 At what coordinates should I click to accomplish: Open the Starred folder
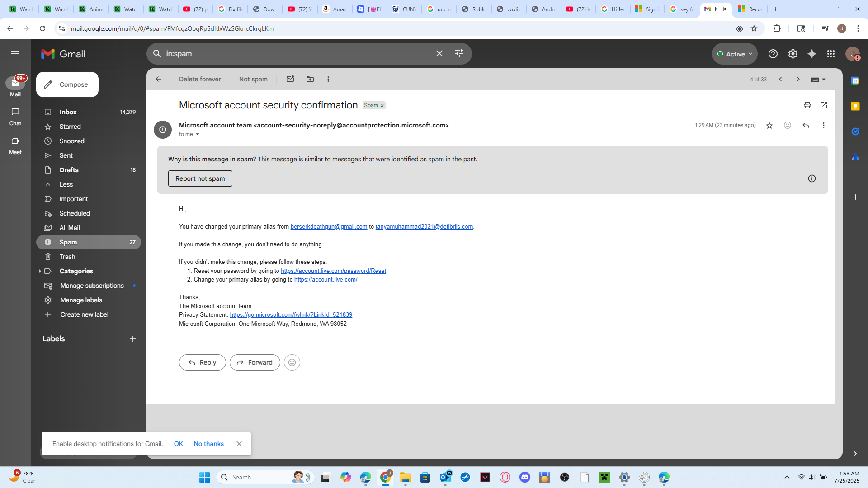point(89,127)
